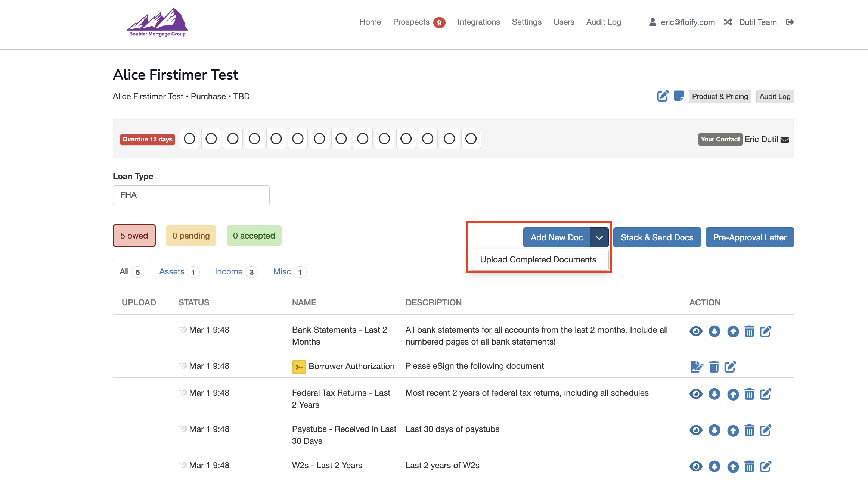Switch to the Assets tab
Screen dimensions: 868x498
pos(172,271)
